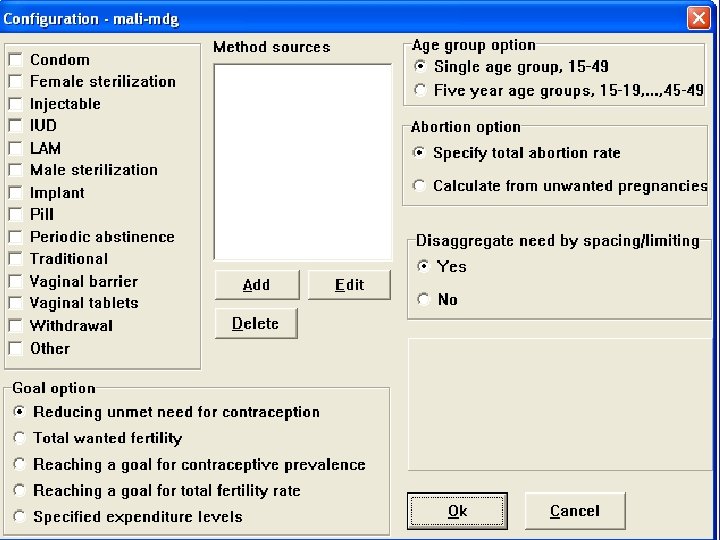
Task: Enable the Condom method checkbox
Action: coord(16,60)
